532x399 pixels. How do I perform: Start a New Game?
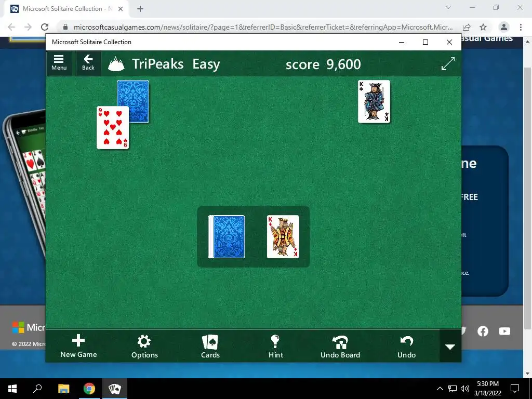coord(78,346)
